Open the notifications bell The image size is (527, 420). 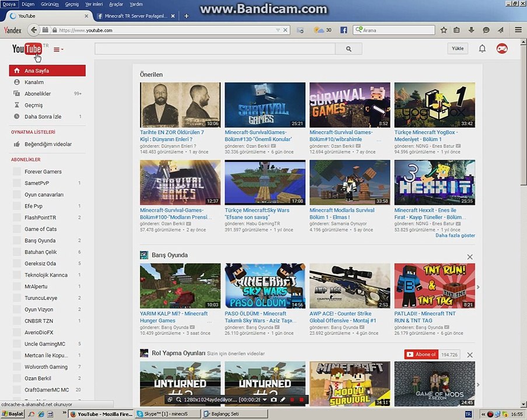pyautogui.click(x=482, y=49)
